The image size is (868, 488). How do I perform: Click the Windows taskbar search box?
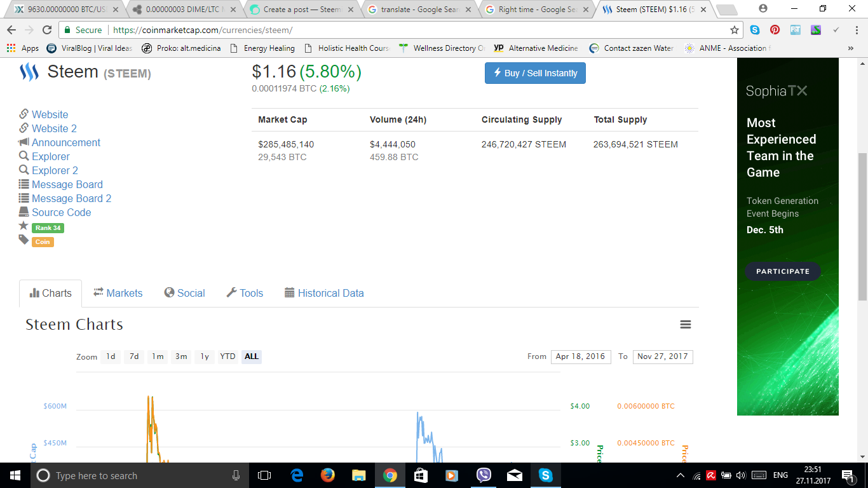140,475
